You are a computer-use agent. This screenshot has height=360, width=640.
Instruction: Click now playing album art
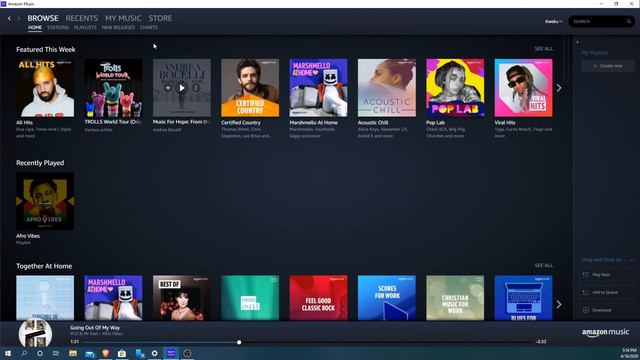pyautogui.click(x=36, y=333)
